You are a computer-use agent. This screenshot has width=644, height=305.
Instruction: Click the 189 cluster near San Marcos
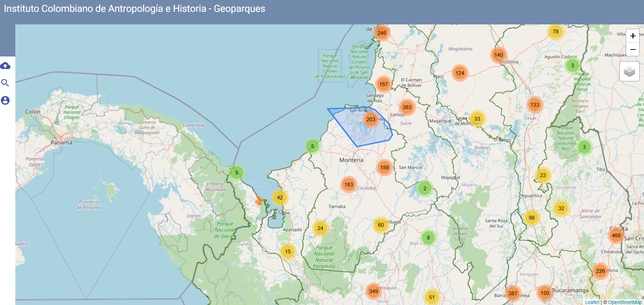point(384,168)
